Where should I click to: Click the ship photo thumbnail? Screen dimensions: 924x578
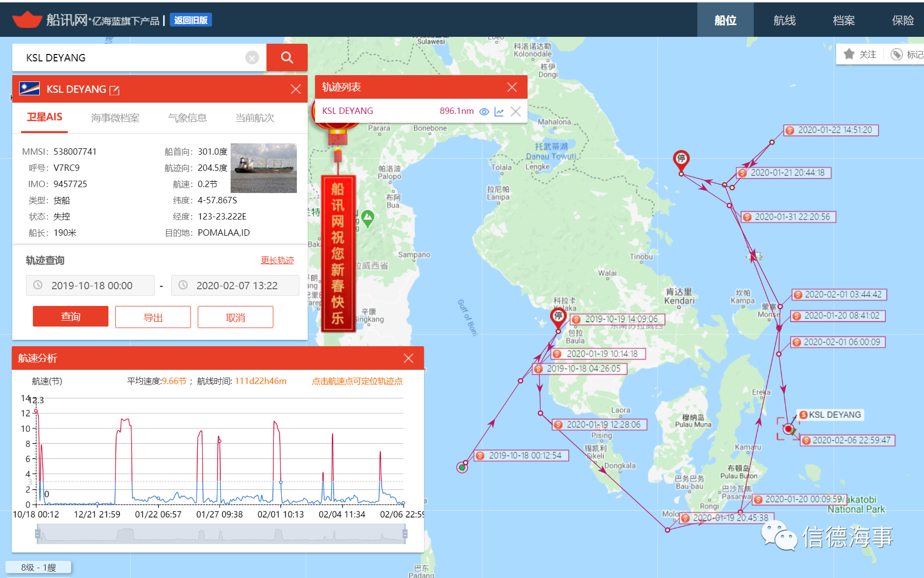(x=264, y=168)
